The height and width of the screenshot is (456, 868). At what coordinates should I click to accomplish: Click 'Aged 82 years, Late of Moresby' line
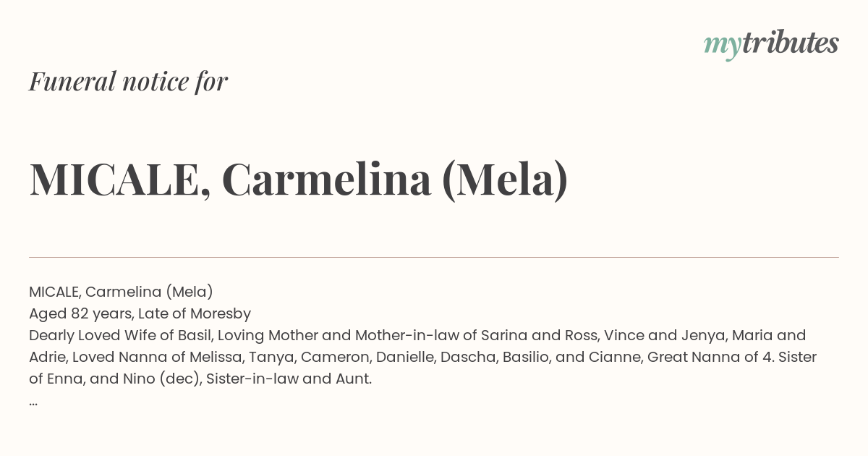click(140, 313)
